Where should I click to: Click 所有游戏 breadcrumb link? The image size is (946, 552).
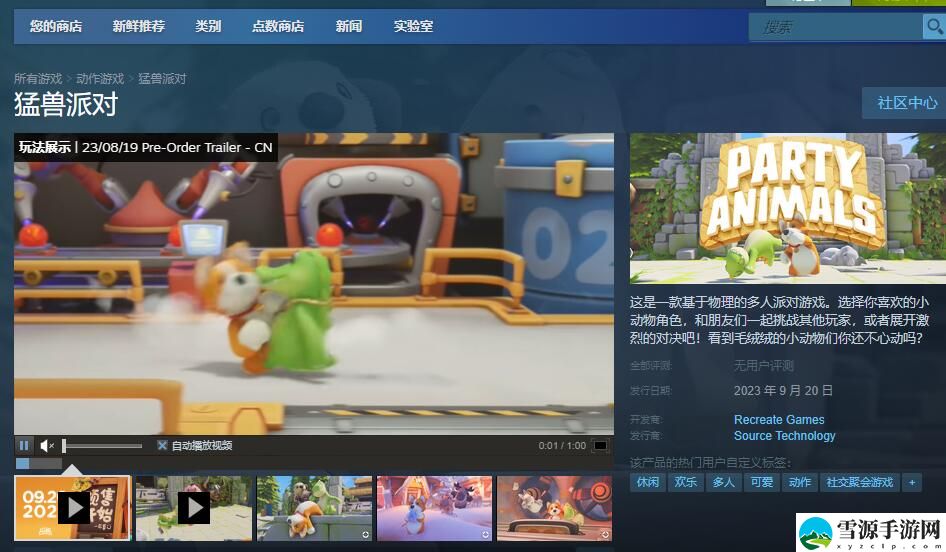38,78
